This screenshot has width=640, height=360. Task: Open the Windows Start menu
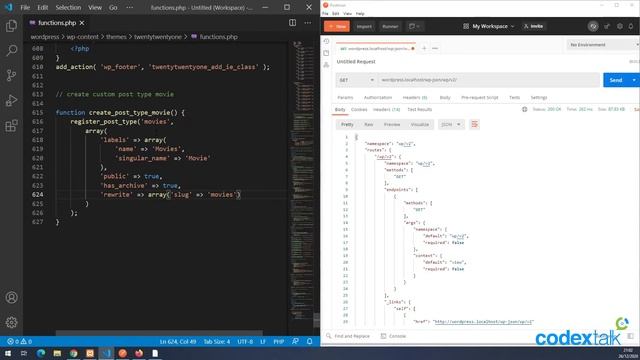click(x=7, y=353)
